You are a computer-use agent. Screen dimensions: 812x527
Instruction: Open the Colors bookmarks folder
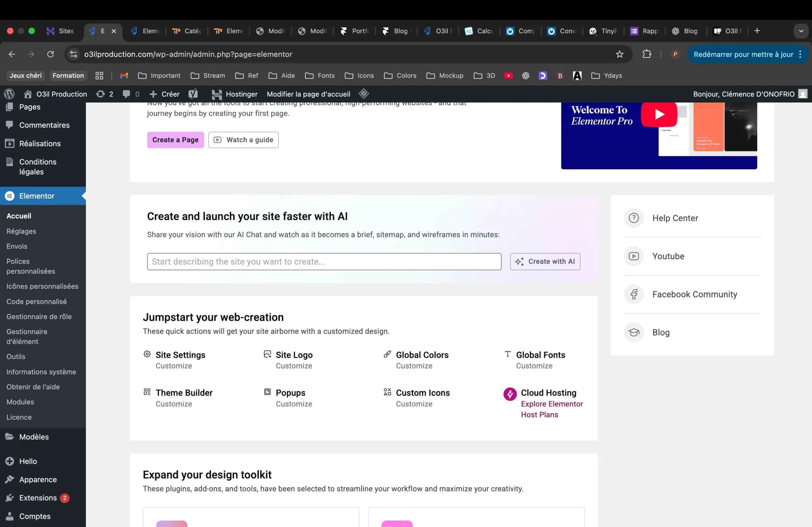[x=400, y=76]
